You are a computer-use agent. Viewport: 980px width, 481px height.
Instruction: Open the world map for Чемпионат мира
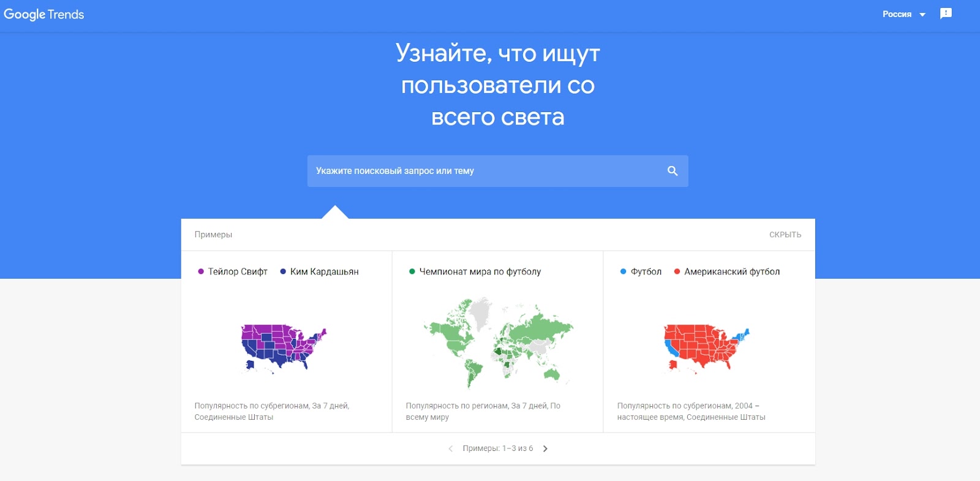(498, 342)
